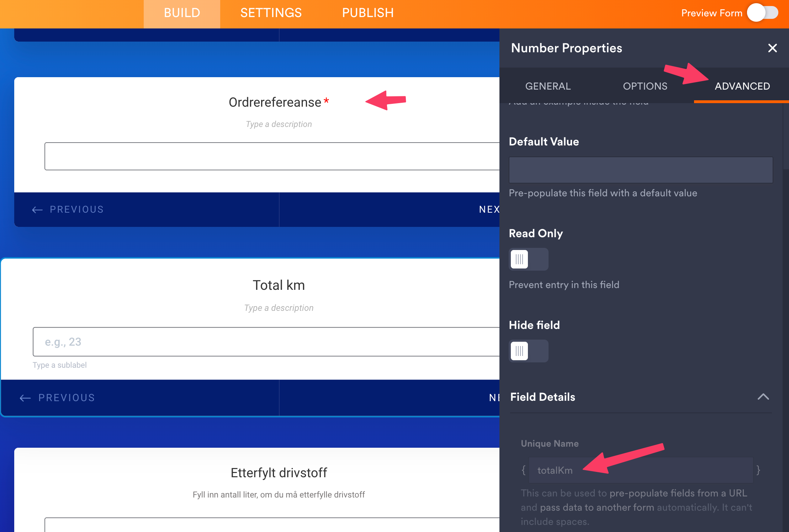Toggle the Read Only switch
Screen dimensions: 789x532
click(528, 259)
